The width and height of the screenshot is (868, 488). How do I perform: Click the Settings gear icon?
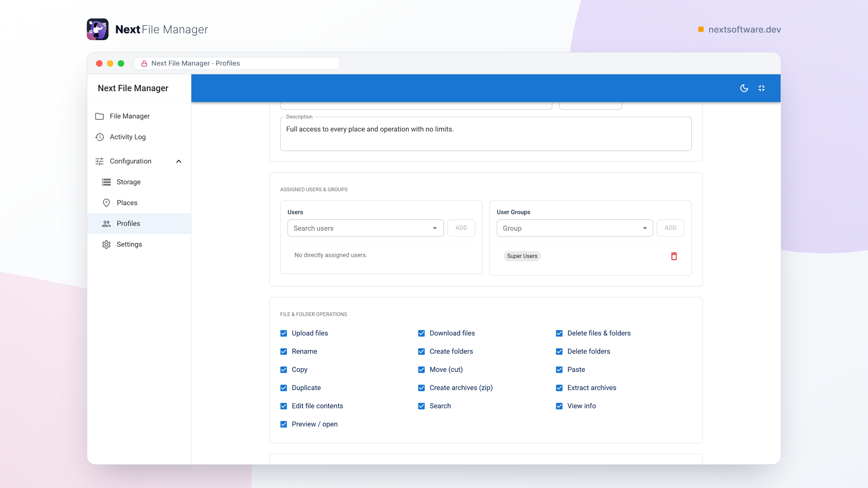[107, 245]
